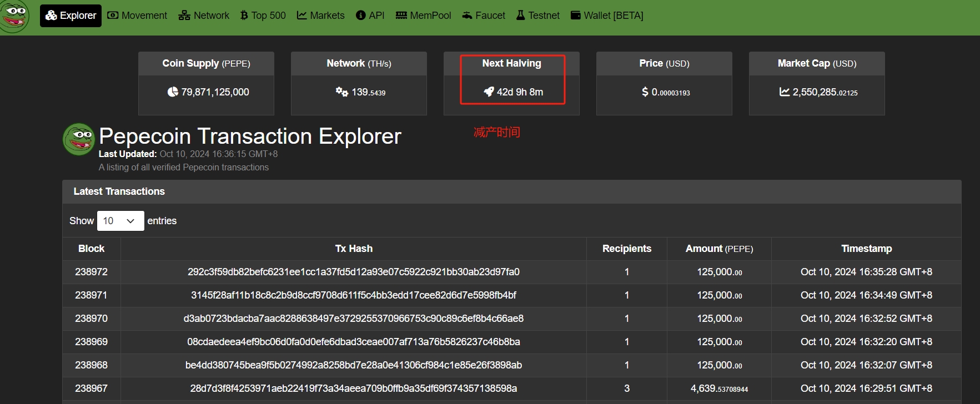Open transaction hash starting 08cdaedeea4e

[354, 342]
